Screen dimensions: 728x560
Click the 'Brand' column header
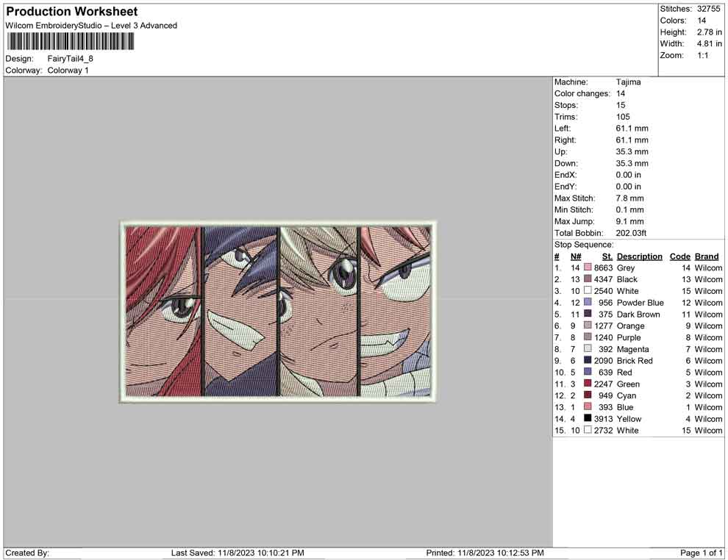click(x=707, y=256)
